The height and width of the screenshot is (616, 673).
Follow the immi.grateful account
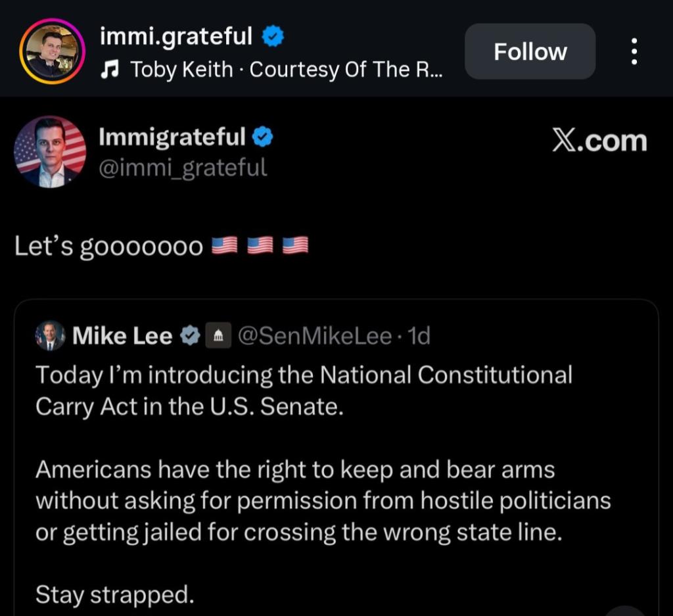pyautogui.click(x=530, y=51)
